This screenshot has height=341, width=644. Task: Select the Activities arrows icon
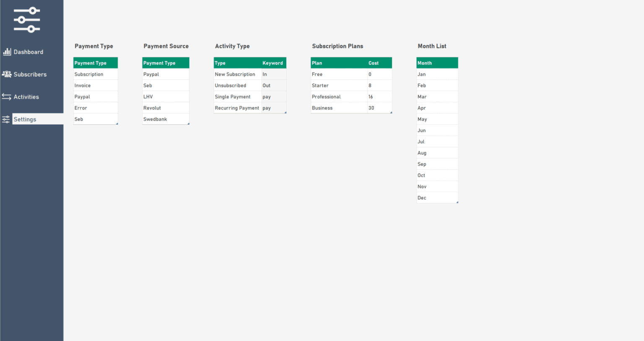click(x=7, y=96)
